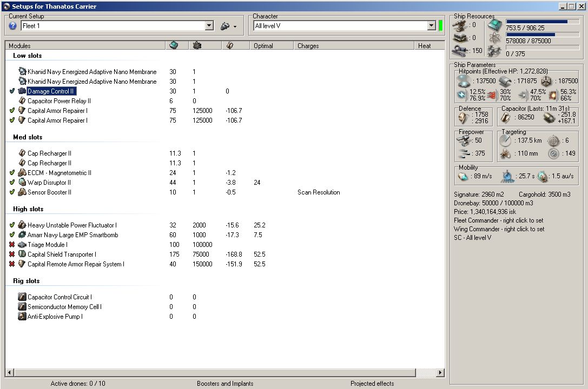Click the targeting range icon showing 137.5 km

505,141
